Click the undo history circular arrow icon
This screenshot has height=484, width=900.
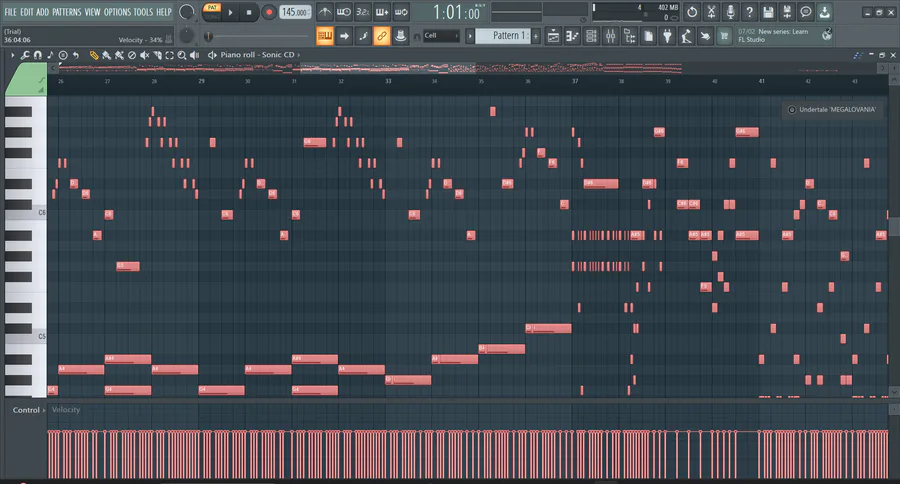pyautogui.click(x=692, y=11)
